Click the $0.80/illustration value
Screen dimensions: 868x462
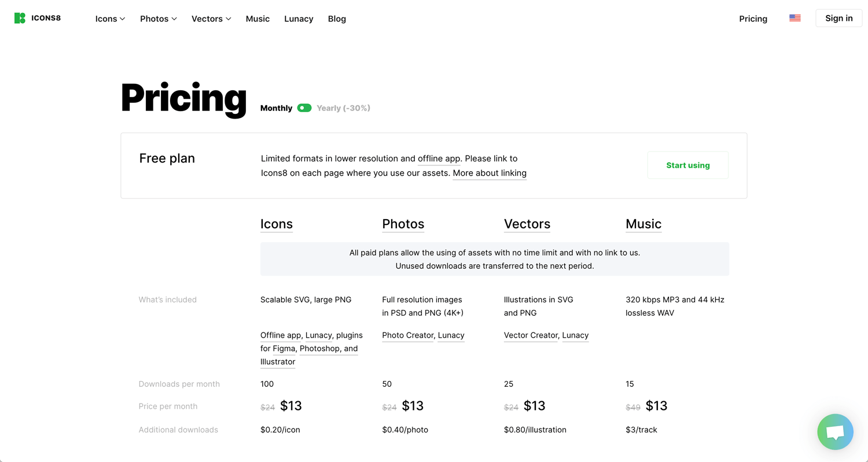[535, 430]
